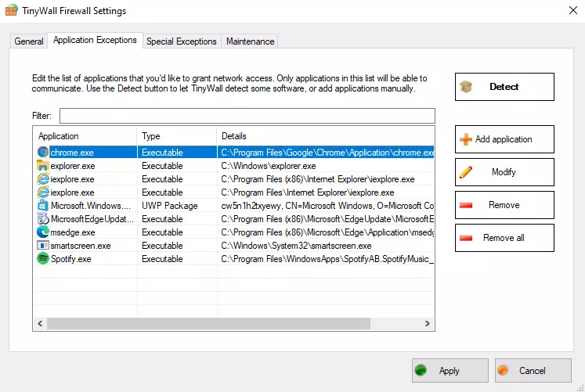This screenshot has height=392, width=585.
Task: Click the green circle icon on Apply
Action: tap(421, 370)
